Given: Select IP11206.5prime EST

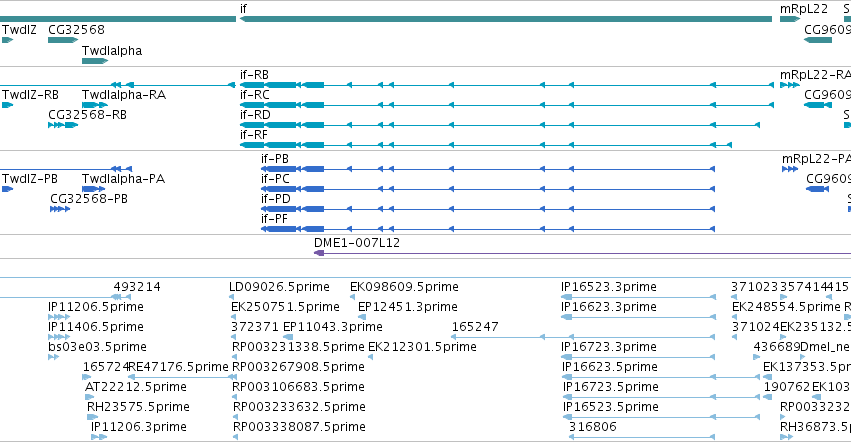Looking at the screenshot, I should pyautogui.click(x=59, y=317).
